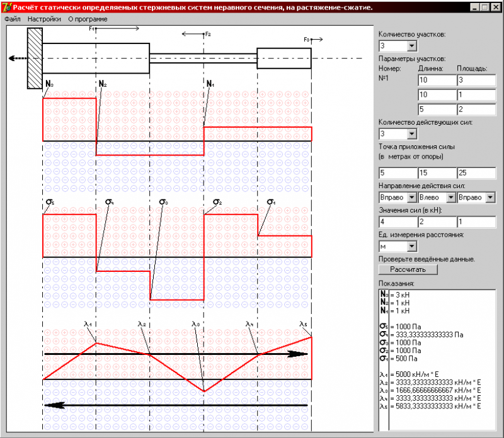Click the force value field with 2
The width and height of the screenshot is (504, 438).
(437, 222)
